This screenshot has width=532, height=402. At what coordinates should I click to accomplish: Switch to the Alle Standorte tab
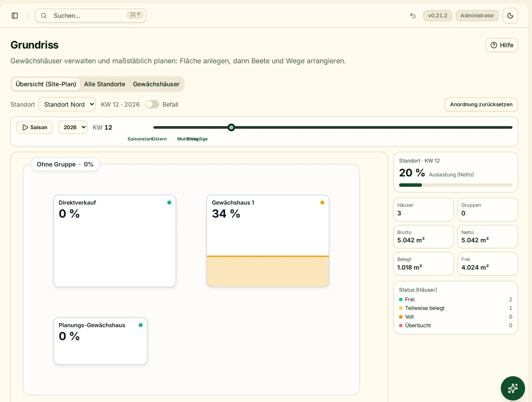click(x=105, y=84)
